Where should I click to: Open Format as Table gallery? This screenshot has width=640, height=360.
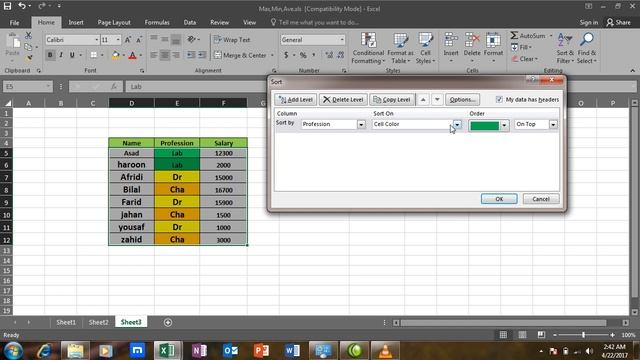pos(400,48)
